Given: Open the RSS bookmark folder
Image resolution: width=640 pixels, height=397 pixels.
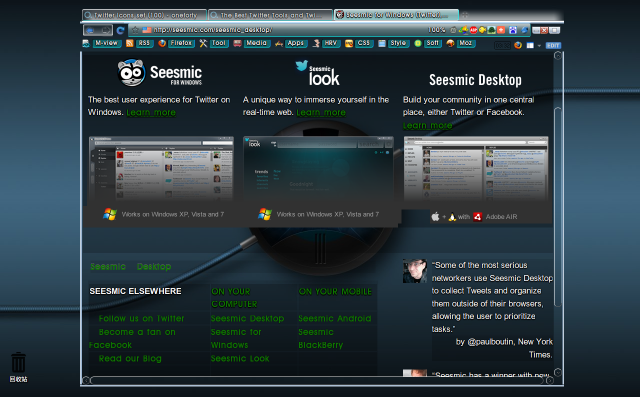Looking at the screenshot, I should (144, 43).
